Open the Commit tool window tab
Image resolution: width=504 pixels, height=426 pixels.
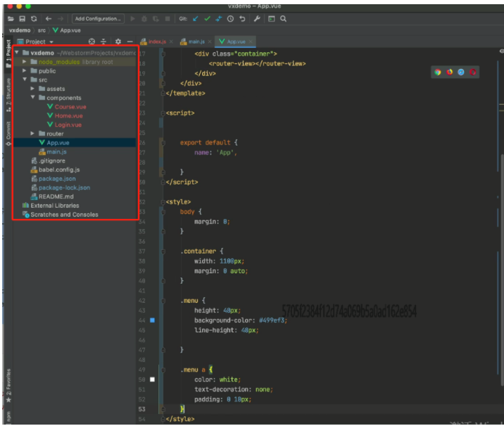[8, 133]
